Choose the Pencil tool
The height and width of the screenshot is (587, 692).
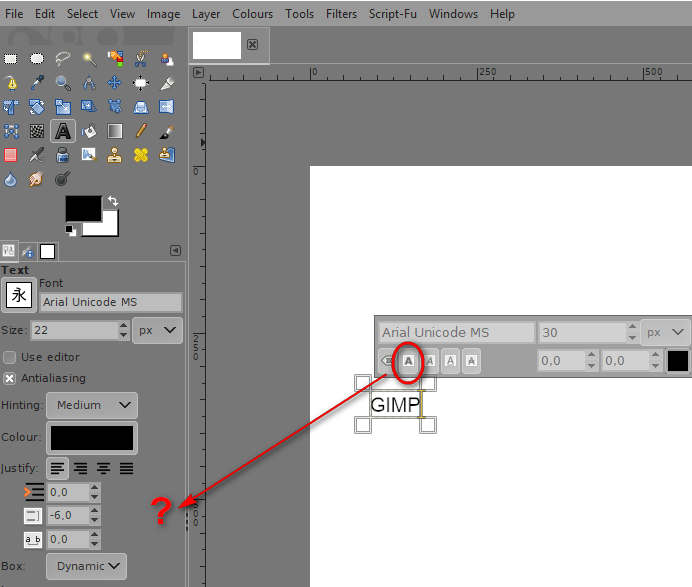click(140, 131)
